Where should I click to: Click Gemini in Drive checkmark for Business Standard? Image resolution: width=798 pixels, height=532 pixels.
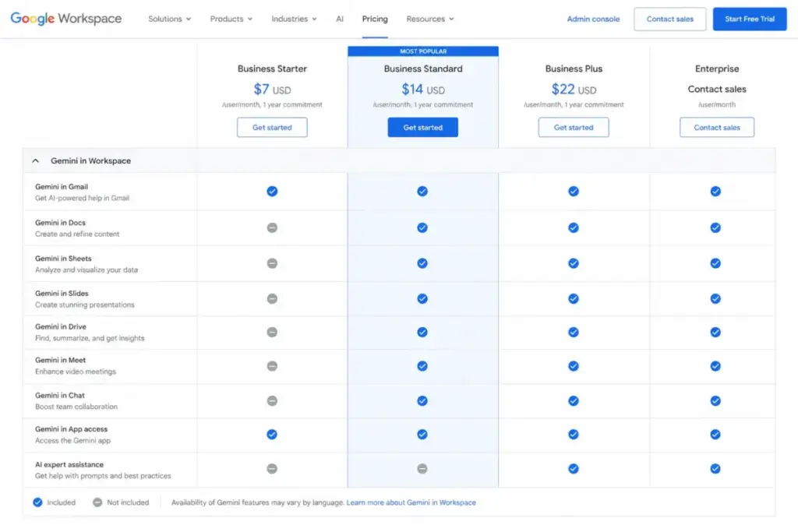(422, 332)
